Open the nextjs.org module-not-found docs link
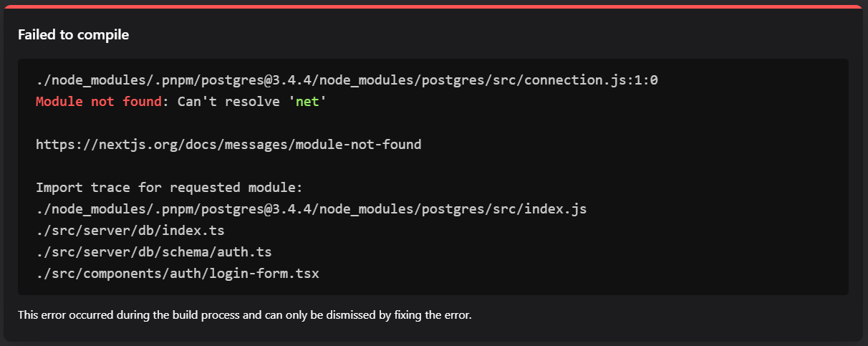Screen dimensions: 868x346 (228, 145)
